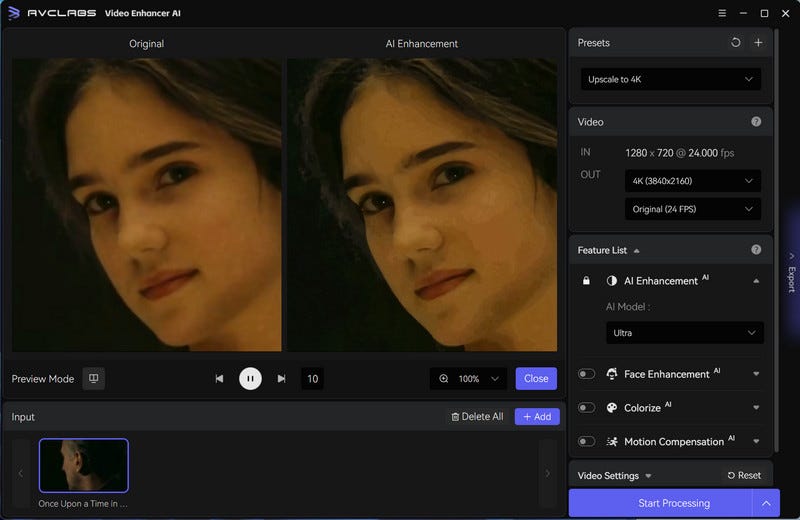Open the Ultra AI Model dropdown

[685, 333]
